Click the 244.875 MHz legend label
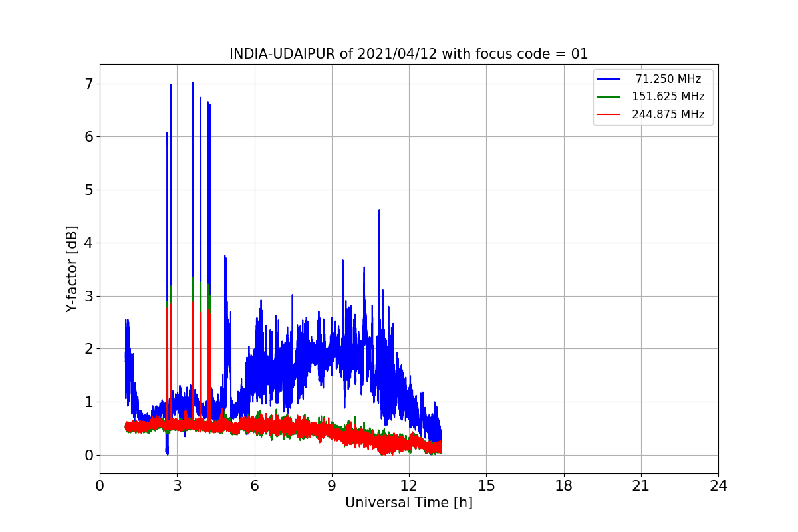 tap(668, 114)
